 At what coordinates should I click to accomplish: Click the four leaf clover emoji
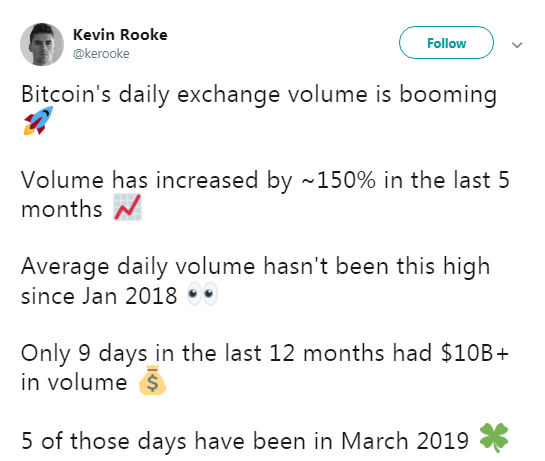(494, 438)
